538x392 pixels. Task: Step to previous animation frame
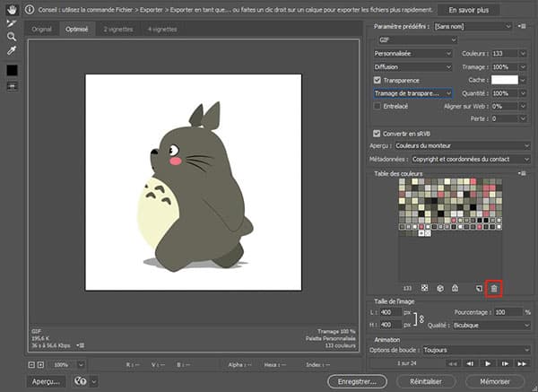click(x=470, y=363)
